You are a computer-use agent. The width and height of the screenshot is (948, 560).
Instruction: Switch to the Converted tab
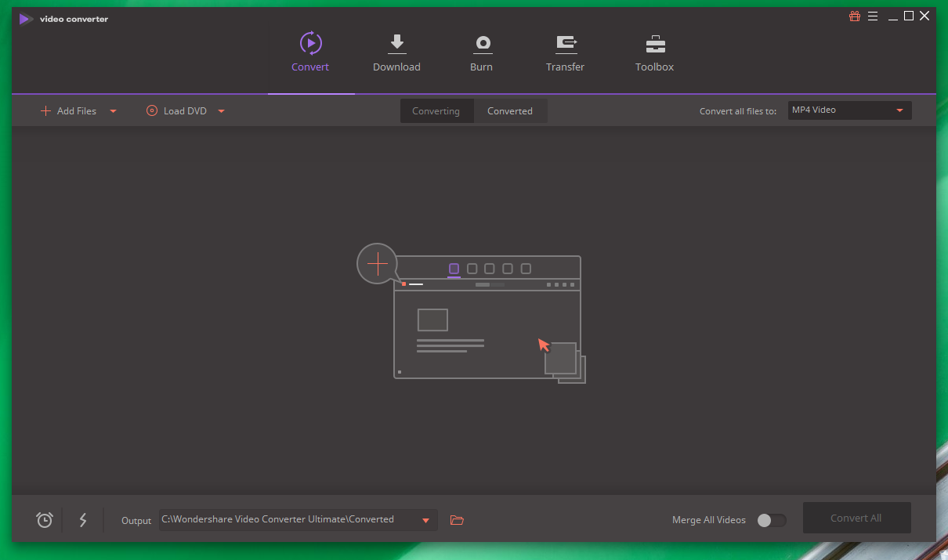[509, 111]
